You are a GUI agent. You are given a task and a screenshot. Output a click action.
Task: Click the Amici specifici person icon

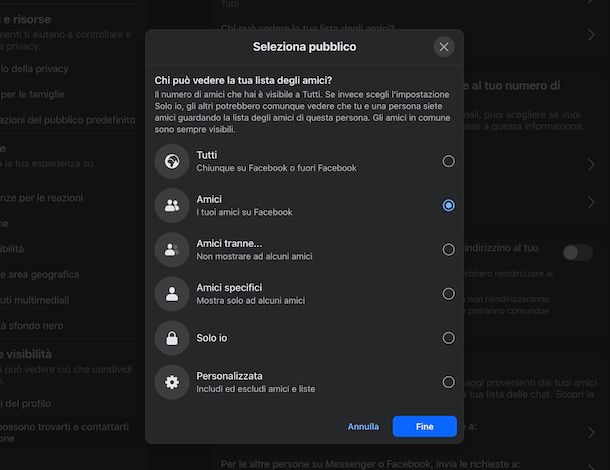click(172, 293)
